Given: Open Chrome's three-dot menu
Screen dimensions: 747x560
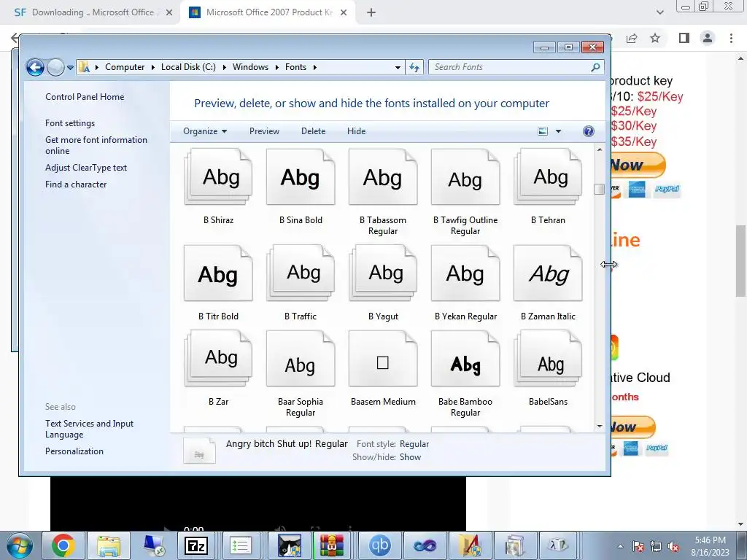Looking at the screenshot, I should pos(731,38).
